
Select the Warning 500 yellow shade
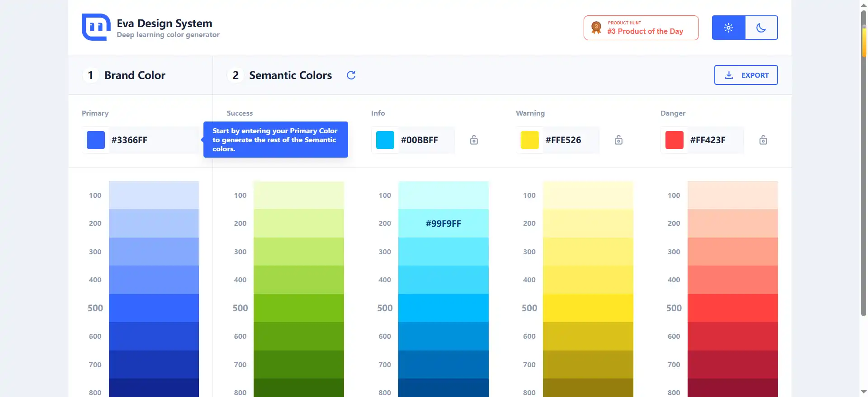point(588,308)
